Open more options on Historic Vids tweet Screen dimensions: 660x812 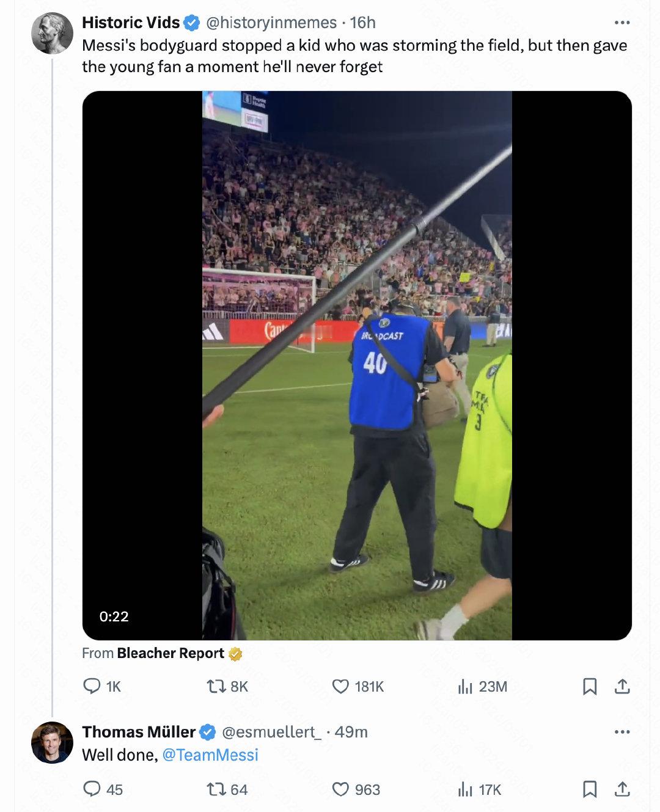pyautogui.click(x=621, y=23)
